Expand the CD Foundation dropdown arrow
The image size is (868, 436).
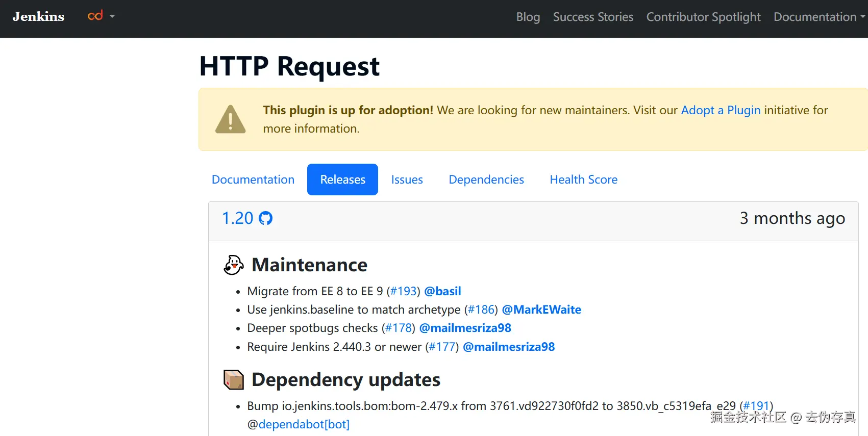(112, 16)
